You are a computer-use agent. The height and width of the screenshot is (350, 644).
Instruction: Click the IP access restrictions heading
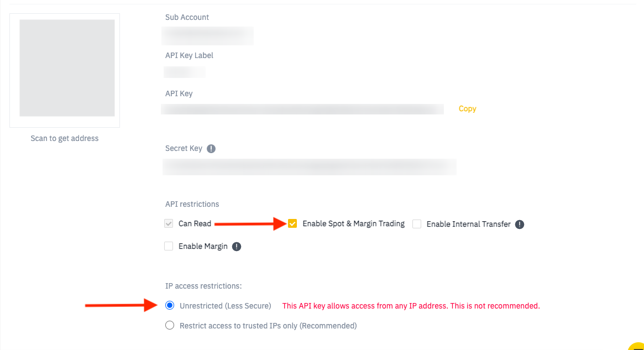coord(203,286)
